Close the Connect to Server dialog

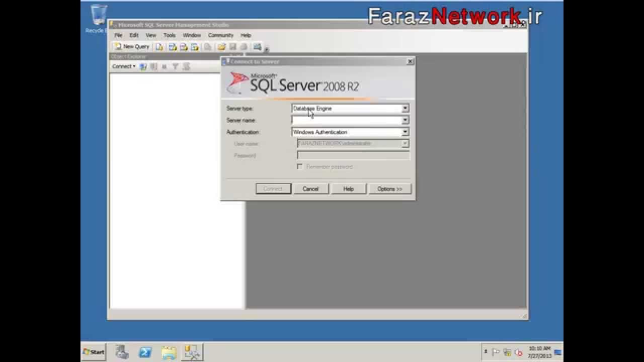coord(410,61)
